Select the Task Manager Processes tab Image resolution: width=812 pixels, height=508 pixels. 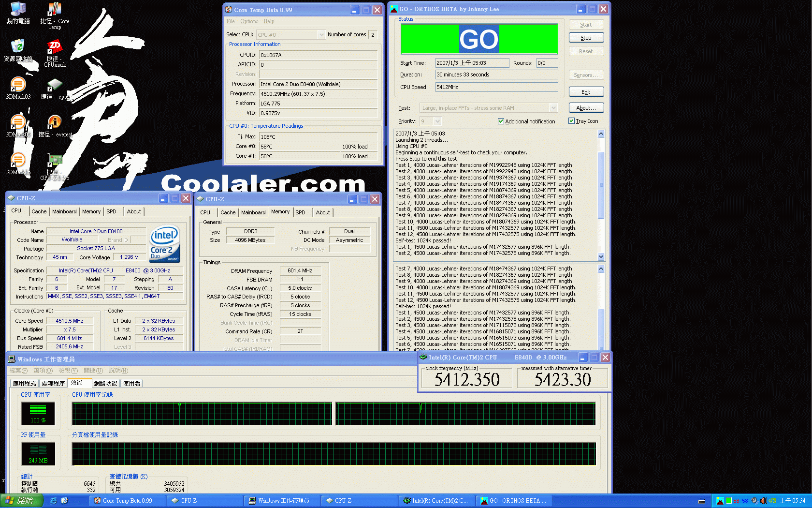[53, 383]
